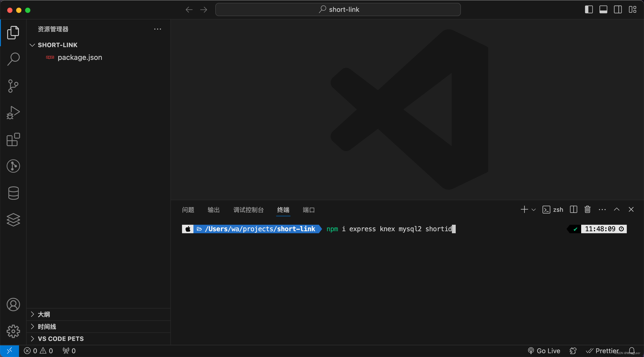Screen dimensions: 644x357
Task: Open package.json file in explorer
Action: [80, 57]
